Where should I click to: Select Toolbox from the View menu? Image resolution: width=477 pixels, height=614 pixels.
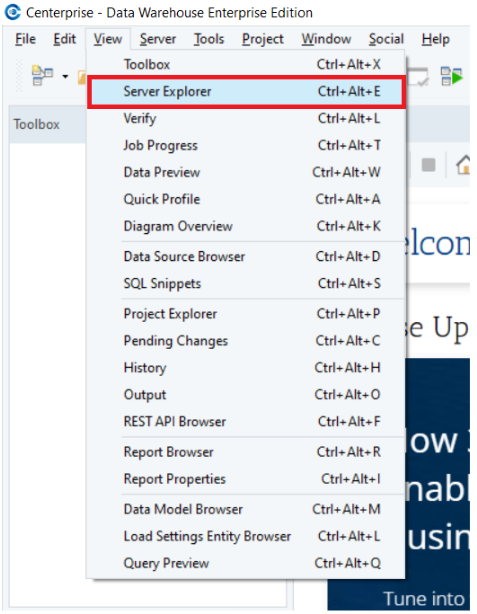click(x=246, y=64)
